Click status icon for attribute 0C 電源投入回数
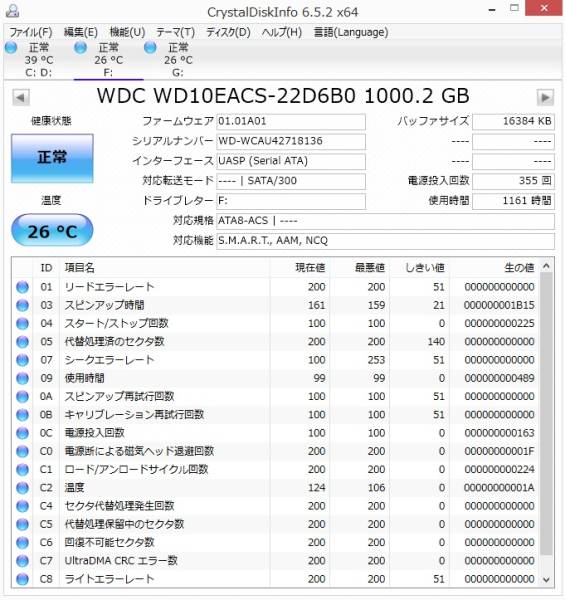The height and width of the screenshot is (600, 565). click(23, 433)
